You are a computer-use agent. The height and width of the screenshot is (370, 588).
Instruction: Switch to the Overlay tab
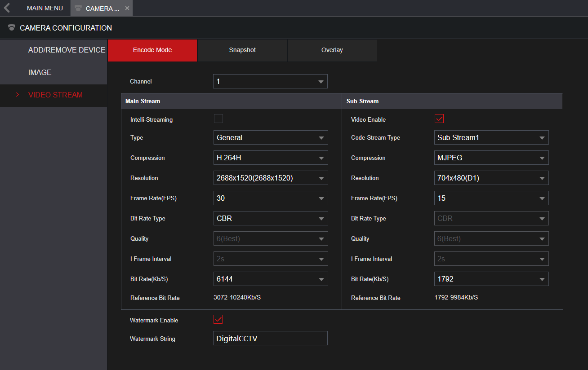click(x=332, y=50)
